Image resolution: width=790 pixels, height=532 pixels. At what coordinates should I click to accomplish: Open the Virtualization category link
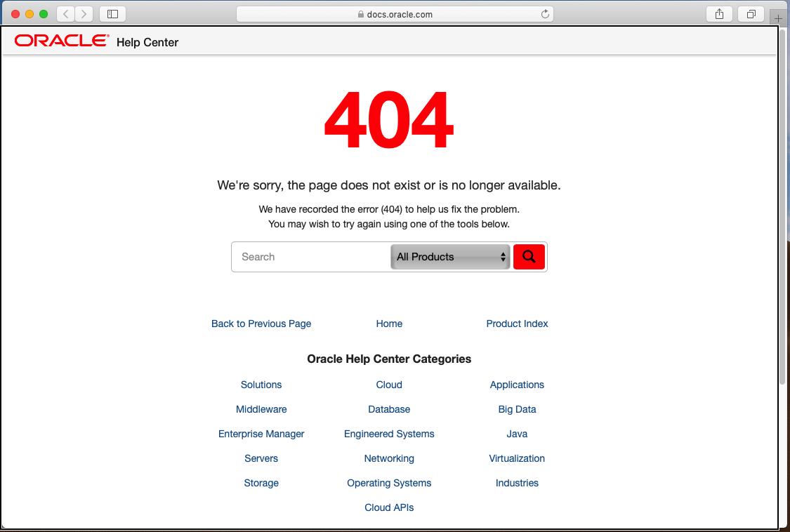pos(517,458)
